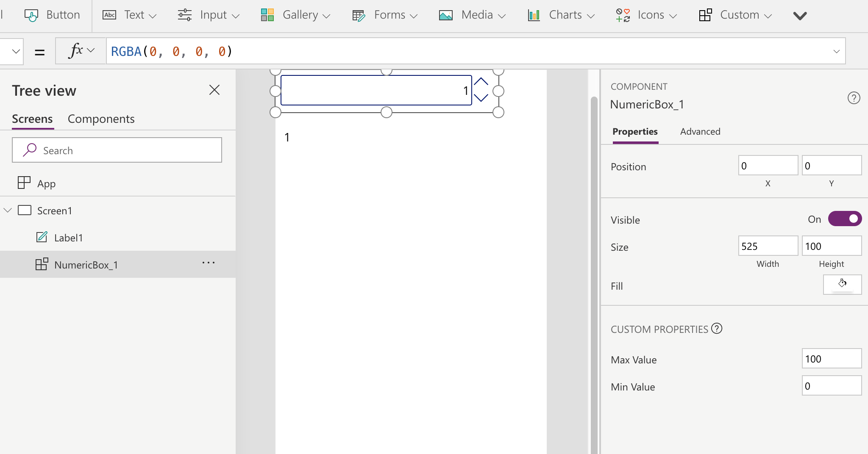
Task: Open the NumericBox_1 more options menu
Action: click(209, 263)
